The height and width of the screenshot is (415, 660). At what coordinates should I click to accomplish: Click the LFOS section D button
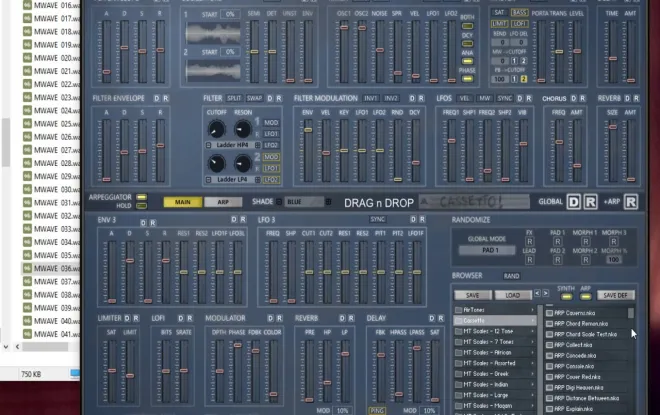[520, 98]
